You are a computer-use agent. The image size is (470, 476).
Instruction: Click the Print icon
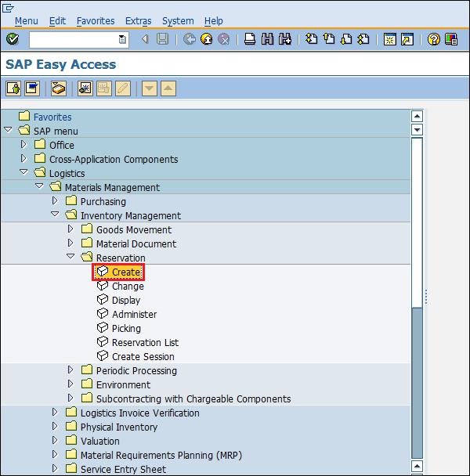click(250, 39)
